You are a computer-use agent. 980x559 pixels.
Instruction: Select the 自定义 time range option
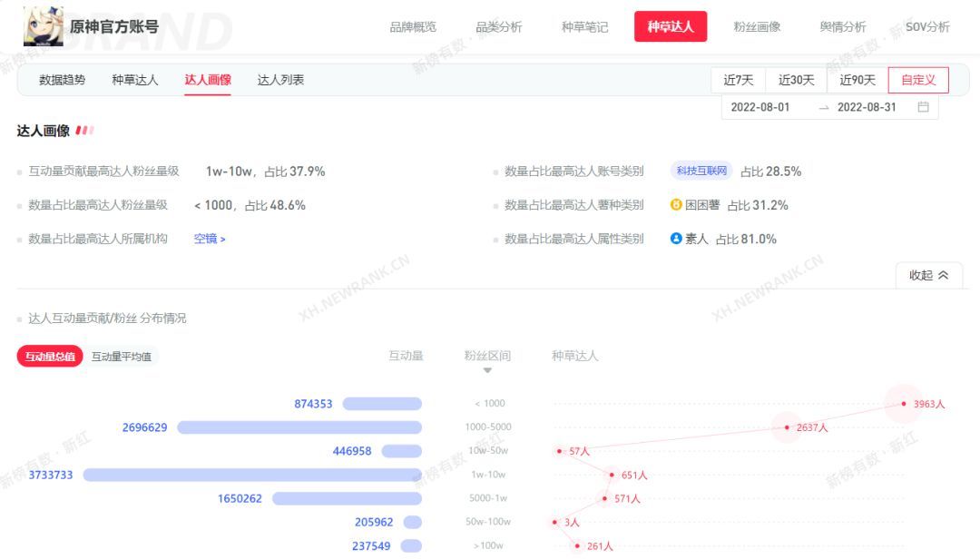click(x=918, y=80)
